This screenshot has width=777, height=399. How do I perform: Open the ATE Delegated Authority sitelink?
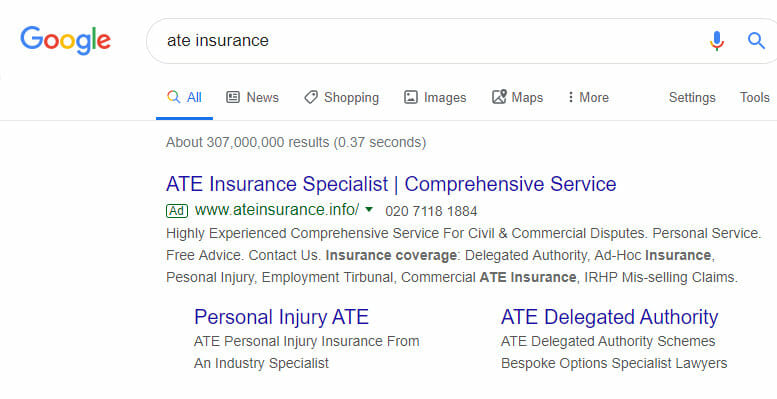pos(610,317)
